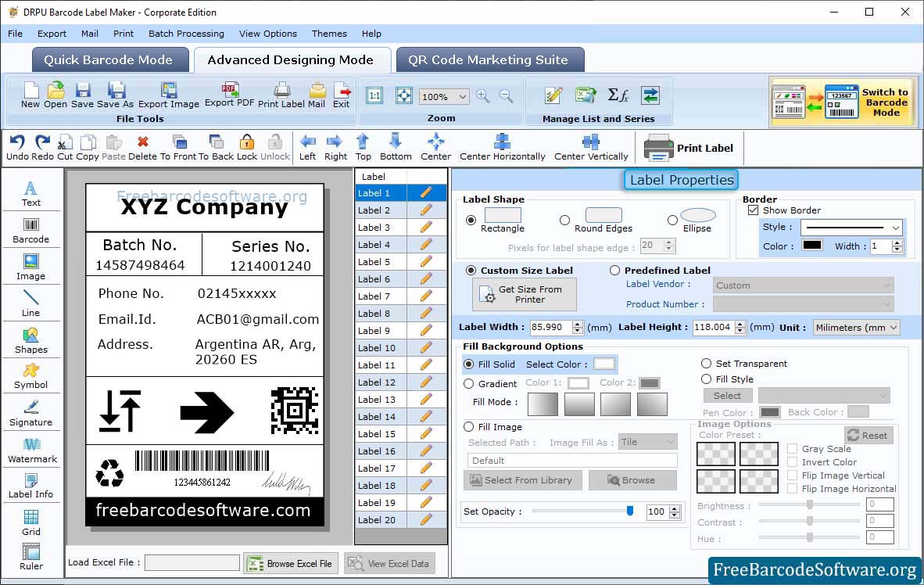The image size is (924, 585).
Task: Open the View Options menu
Action: (x=267, y=34)
